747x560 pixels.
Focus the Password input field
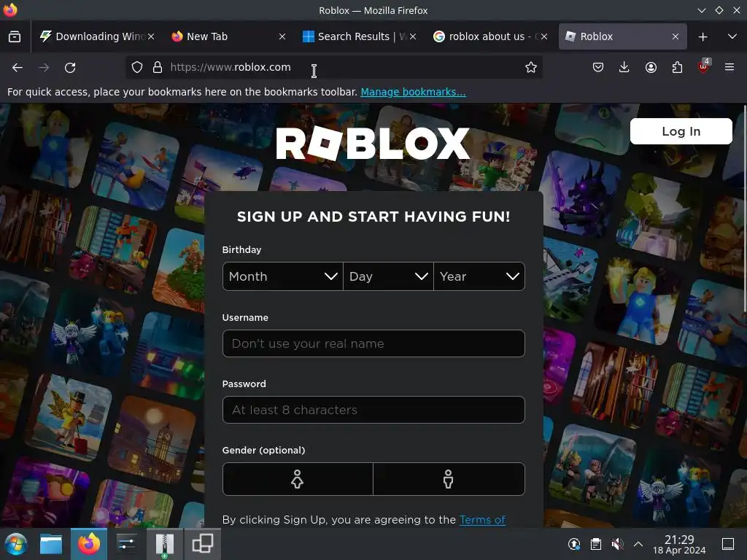373,410
